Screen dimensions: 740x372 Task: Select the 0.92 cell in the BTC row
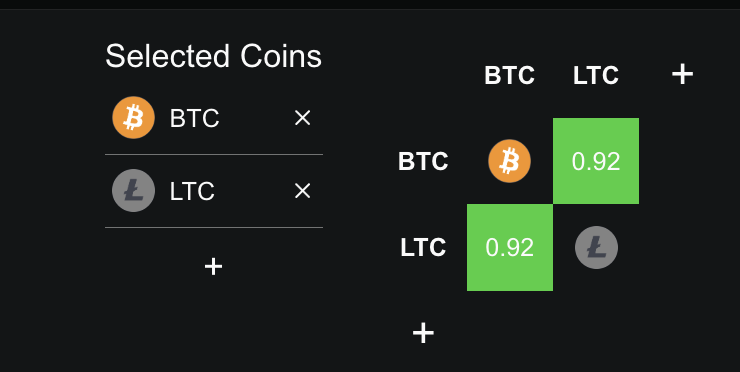point(596,161)
